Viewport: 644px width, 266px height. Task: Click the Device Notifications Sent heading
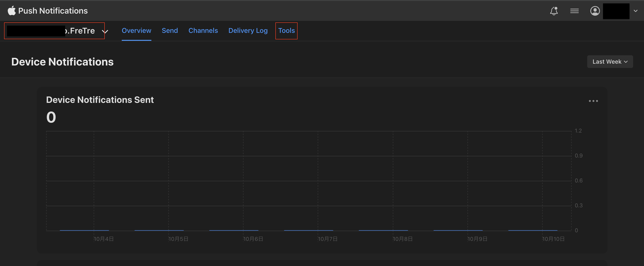click(x=100, y=100)
